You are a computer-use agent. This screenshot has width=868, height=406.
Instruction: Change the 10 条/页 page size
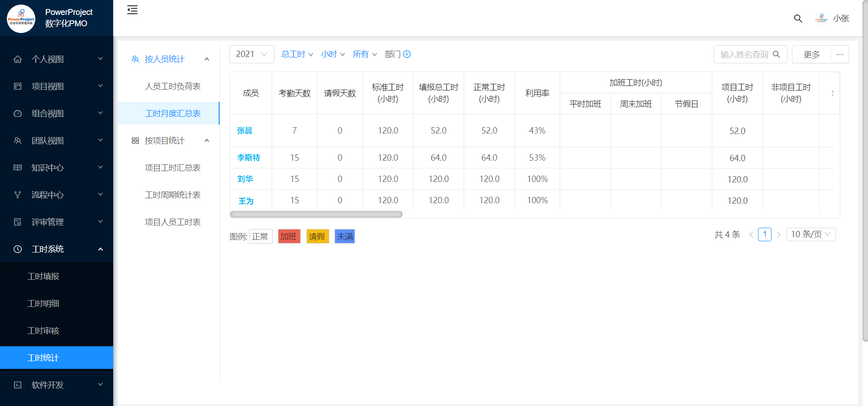click(x=810, y=234)
